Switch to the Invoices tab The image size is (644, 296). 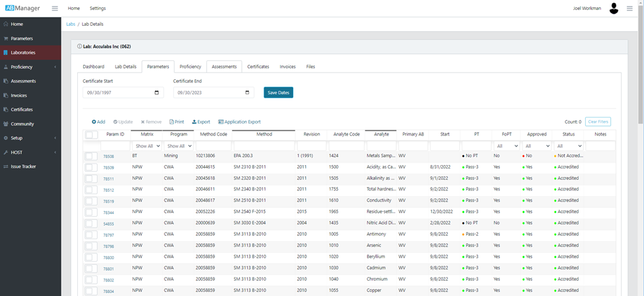tap(287, 67)
